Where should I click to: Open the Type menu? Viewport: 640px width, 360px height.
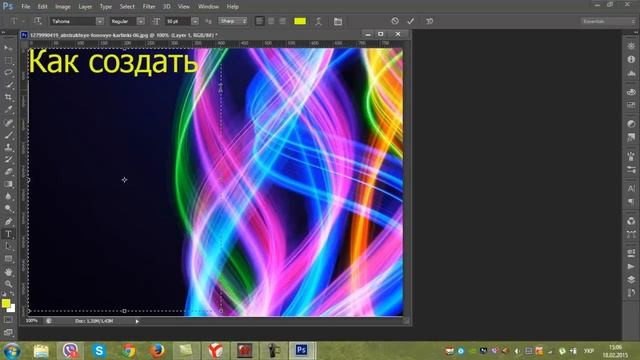(x=106, y=7)
